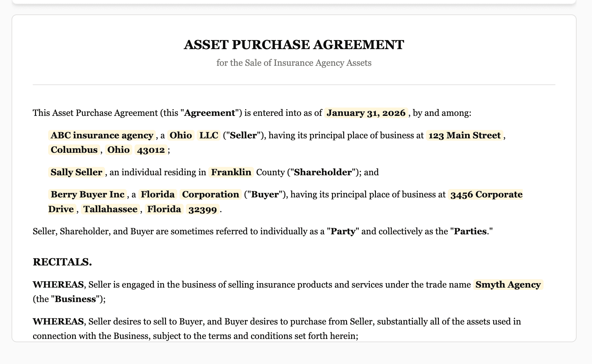Click the 32399 zip code field
Image resolution: width=592 pixels, height=364 pixels.
[x=203, y=209]
